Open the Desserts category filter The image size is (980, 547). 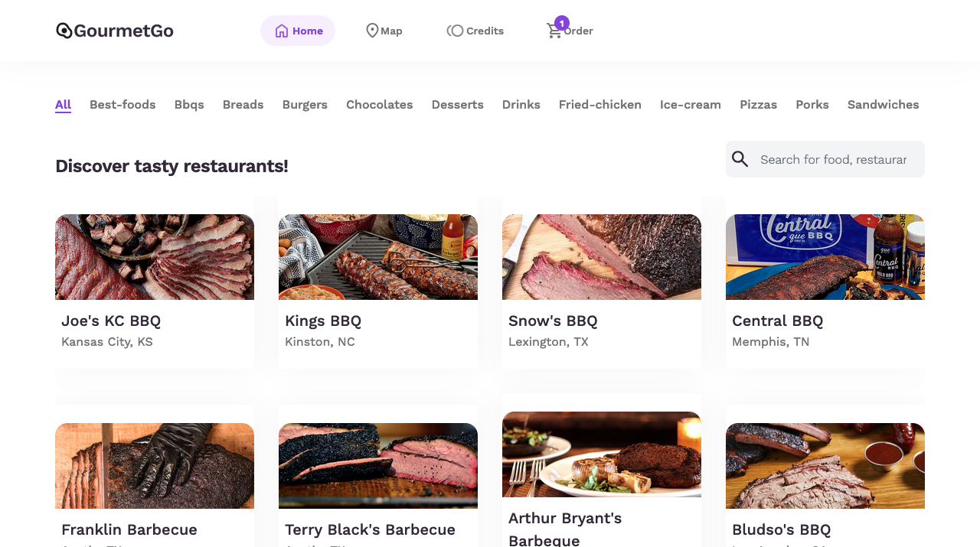(x=457, y=105)
